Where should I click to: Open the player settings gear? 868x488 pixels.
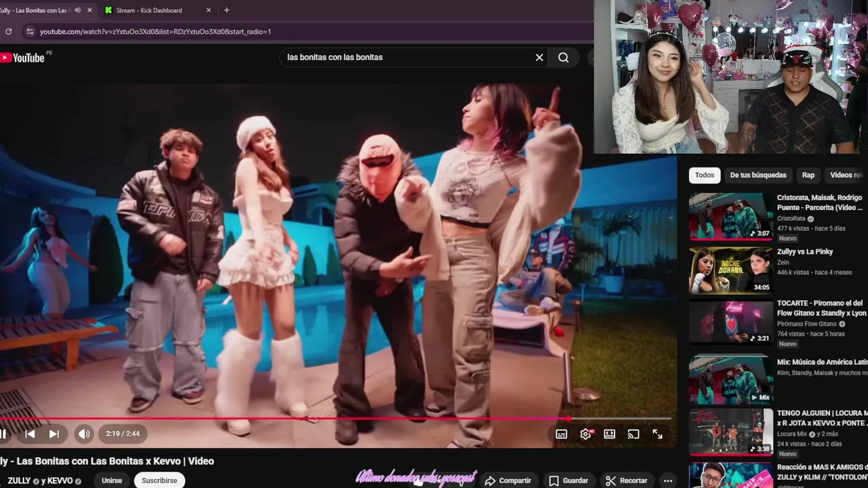pyautogui.click(x=586, y=434)
